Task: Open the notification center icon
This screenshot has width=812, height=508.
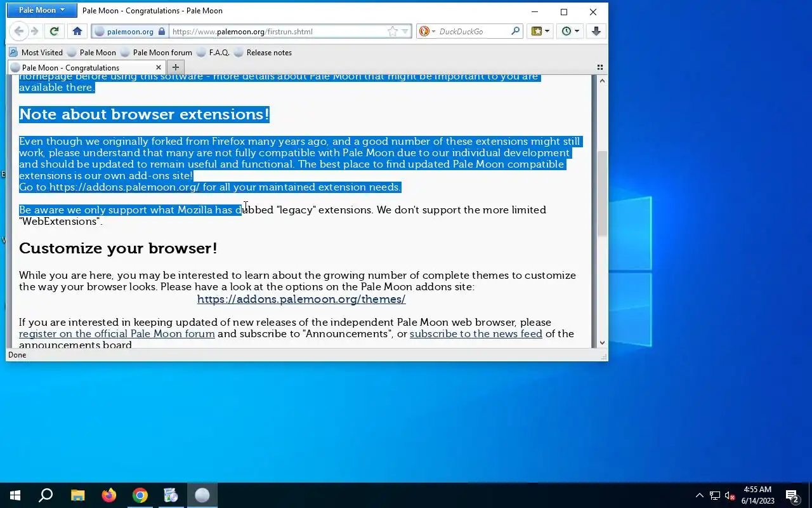Action: [792, 495]
